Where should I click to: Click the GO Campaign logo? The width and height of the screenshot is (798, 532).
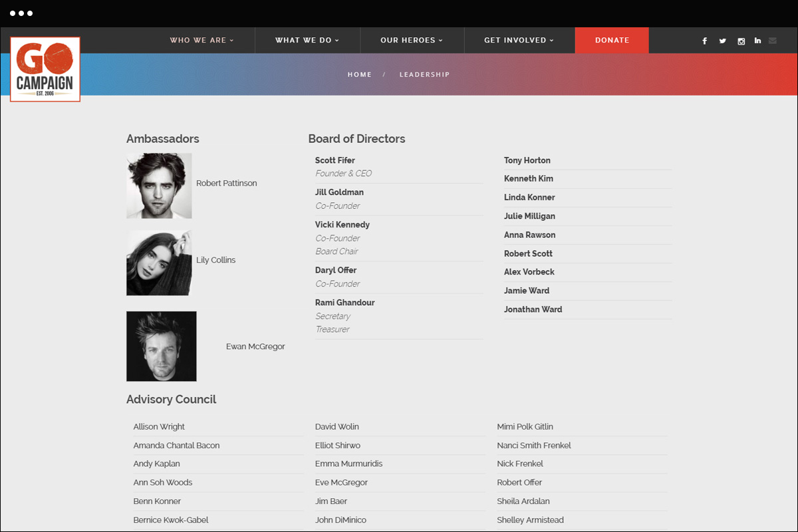pos(45,69)
